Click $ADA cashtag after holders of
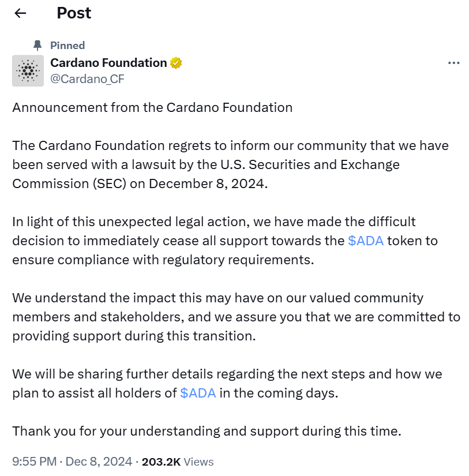This screenshot has width=469, height=476. point(198,393)
